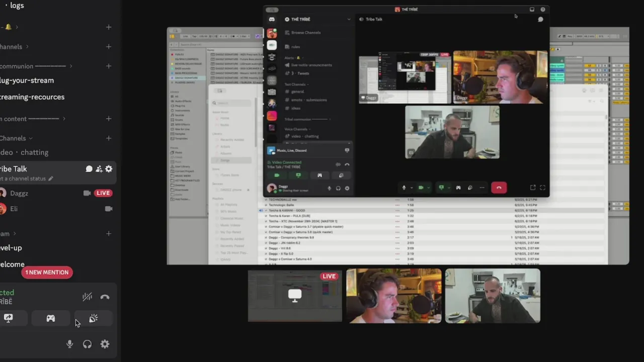The height and width of the screenshot is (362, 644).
Task: Open camera options arrow in streamed call bar
Action: pyautogui.click(x=429, y=188)
